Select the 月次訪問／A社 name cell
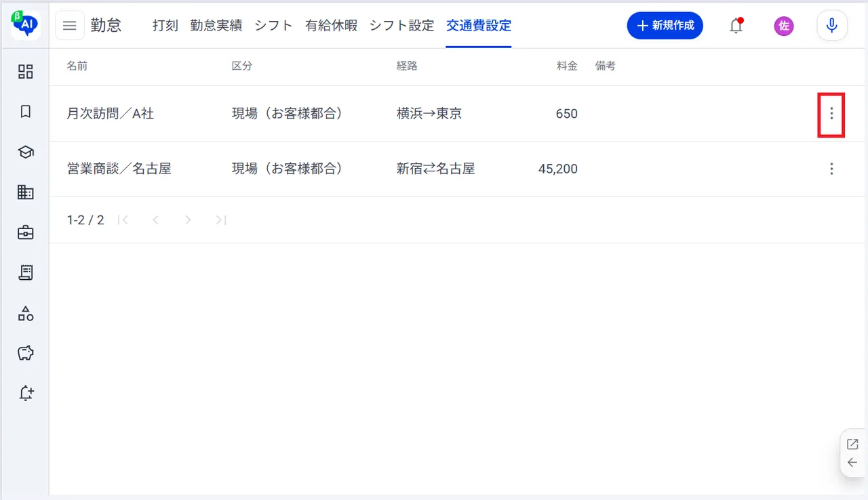 point(111,114)
